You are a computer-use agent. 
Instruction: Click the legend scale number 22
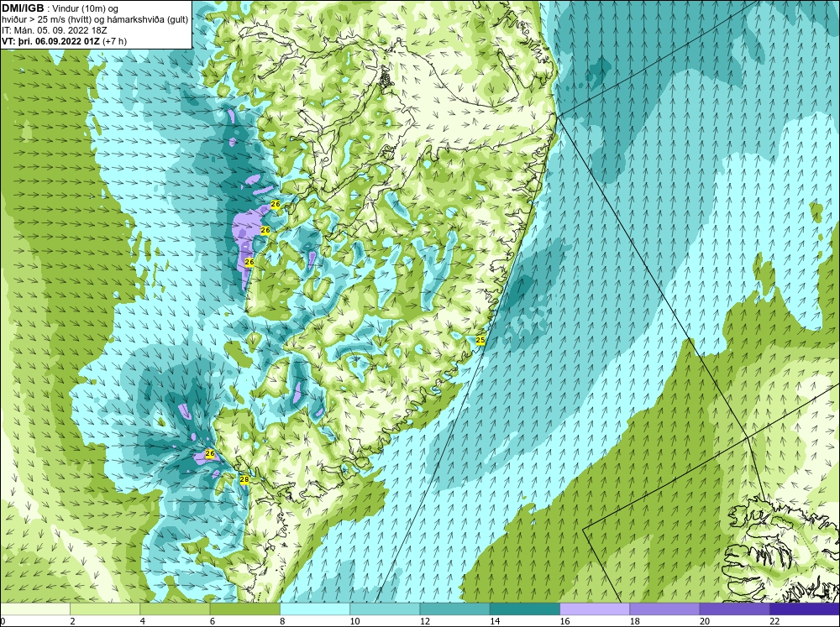click(774, 621)
